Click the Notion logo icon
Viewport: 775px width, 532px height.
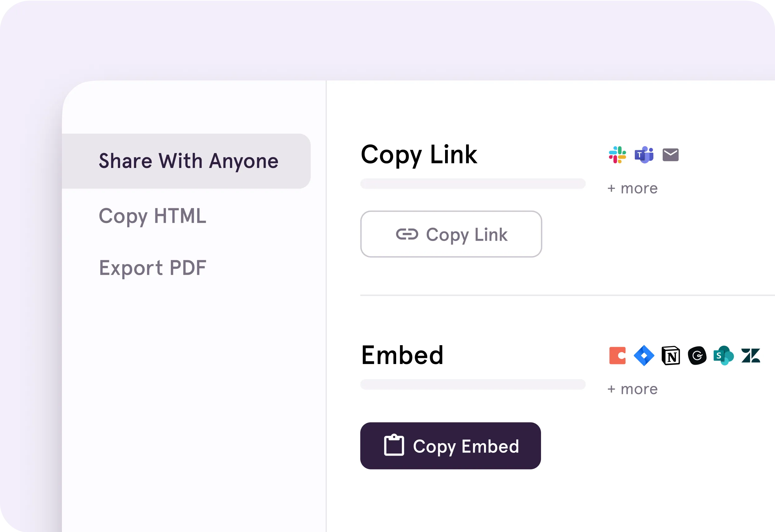tap(671, 356)
